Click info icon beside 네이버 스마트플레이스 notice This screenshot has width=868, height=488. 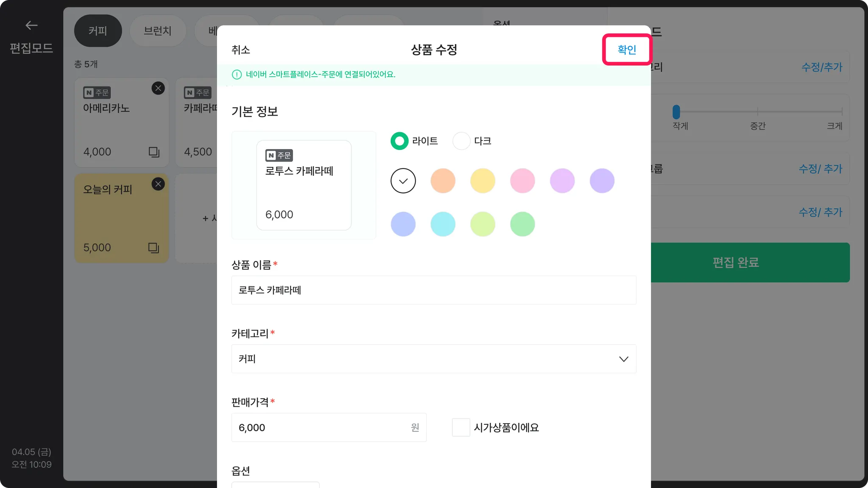pos(236,75)
